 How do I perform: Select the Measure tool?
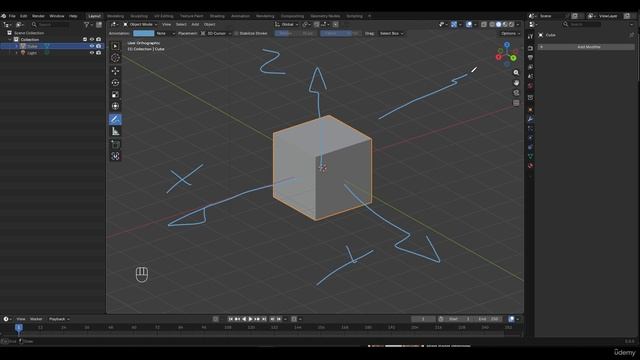[x=115, y=131]
